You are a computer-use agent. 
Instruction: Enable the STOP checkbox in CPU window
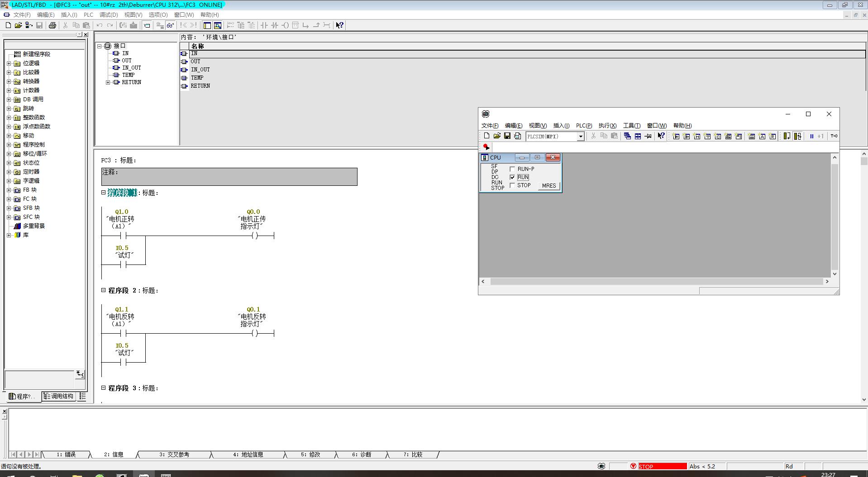(512, 185)
